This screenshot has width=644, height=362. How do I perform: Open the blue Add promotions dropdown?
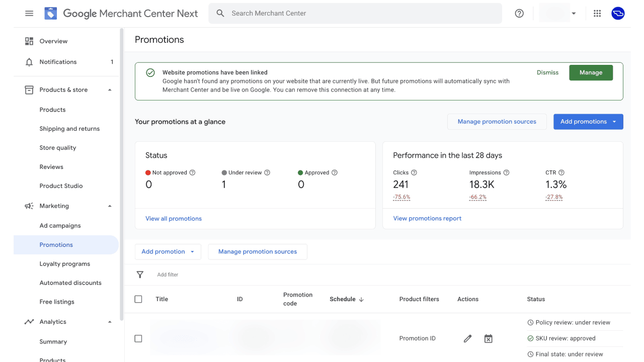(x=588, y=122)
